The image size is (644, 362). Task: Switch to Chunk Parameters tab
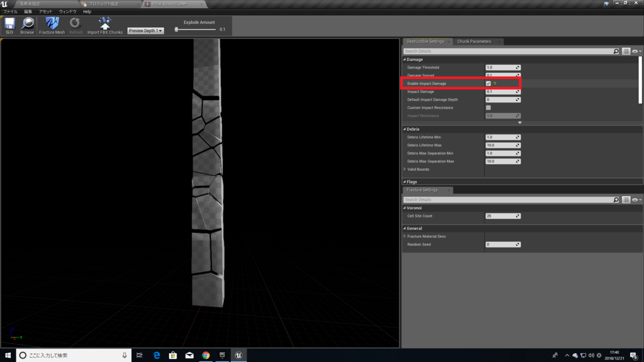[474, 41]
